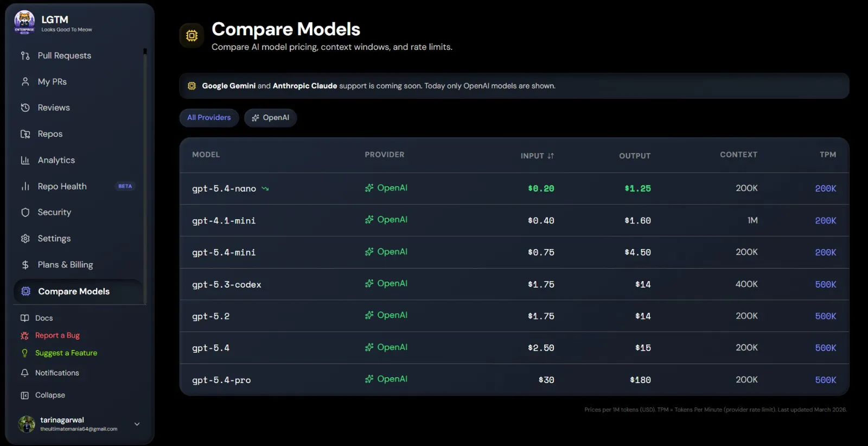The height and width of the screenshot is (446, 868).
Task: Click the My PRs person icon
Action: 25,82
